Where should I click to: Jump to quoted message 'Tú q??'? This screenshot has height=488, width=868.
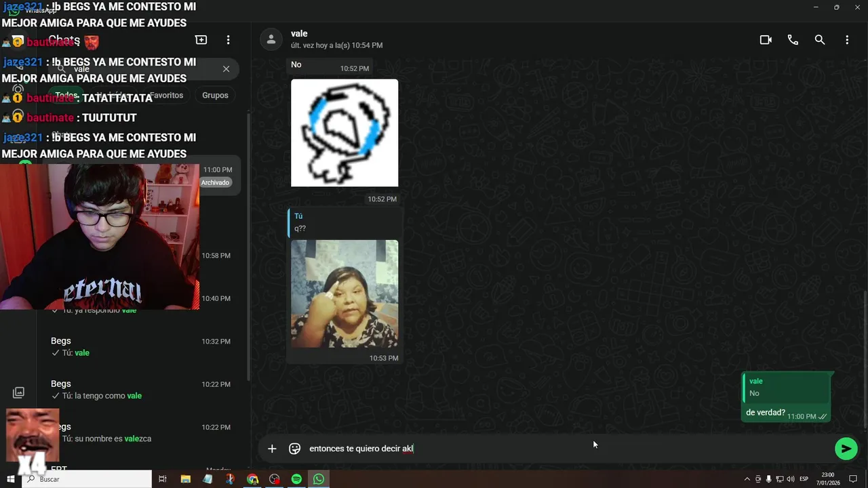pyautogui.click(x=344, y=222)
